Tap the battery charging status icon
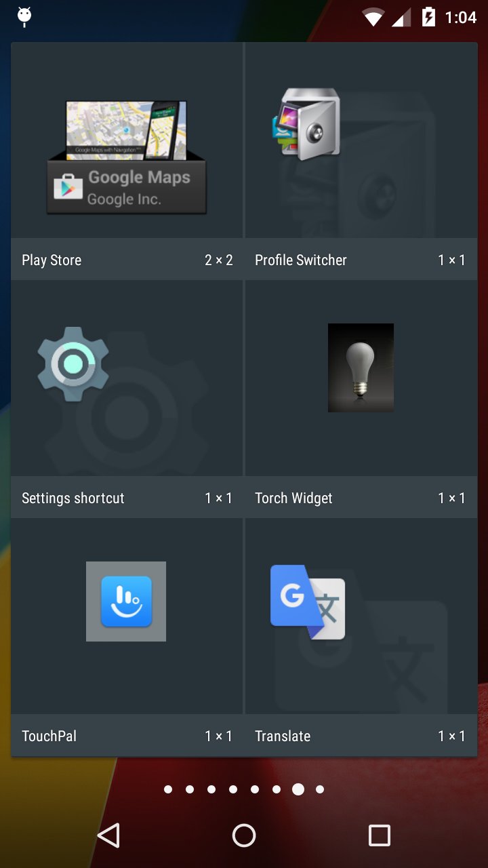 click(x=428, y=17)
